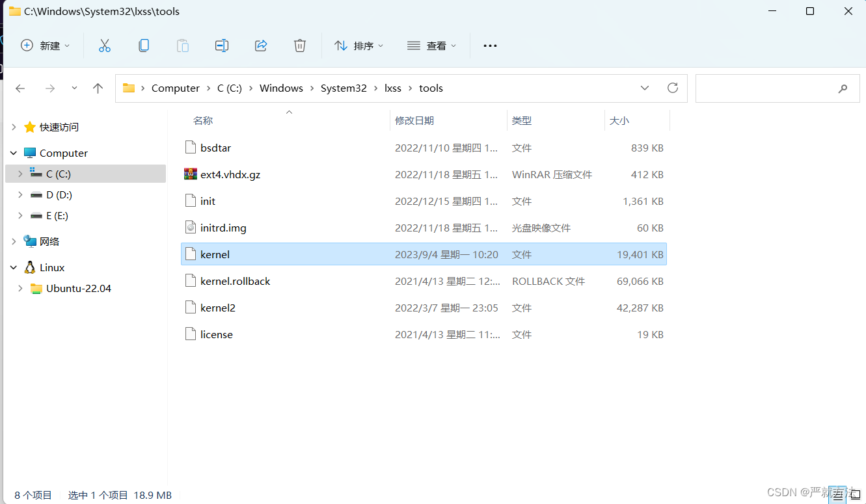This screenshot has height=504, width=866.
Task: Click the Rename icon on the toolbar
Action: 221,46
